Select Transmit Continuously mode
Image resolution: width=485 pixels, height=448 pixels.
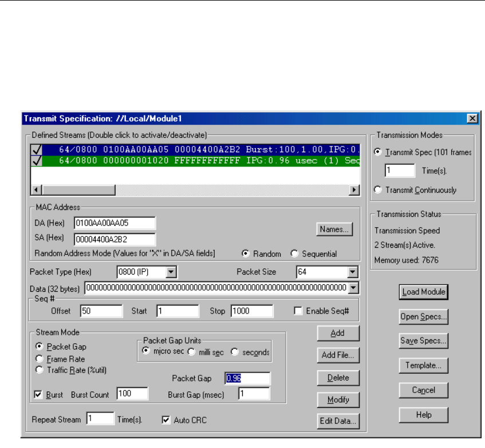(378, 189)
